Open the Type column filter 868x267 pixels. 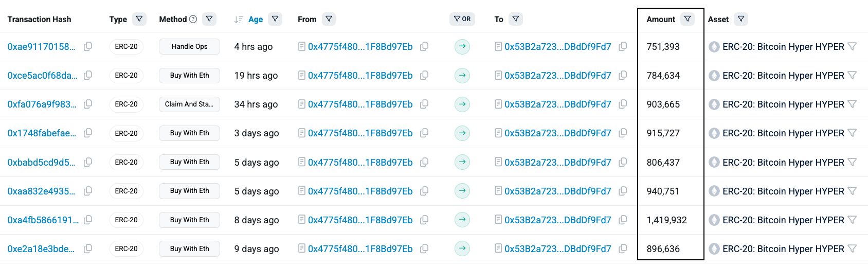[x=139, y=19]
